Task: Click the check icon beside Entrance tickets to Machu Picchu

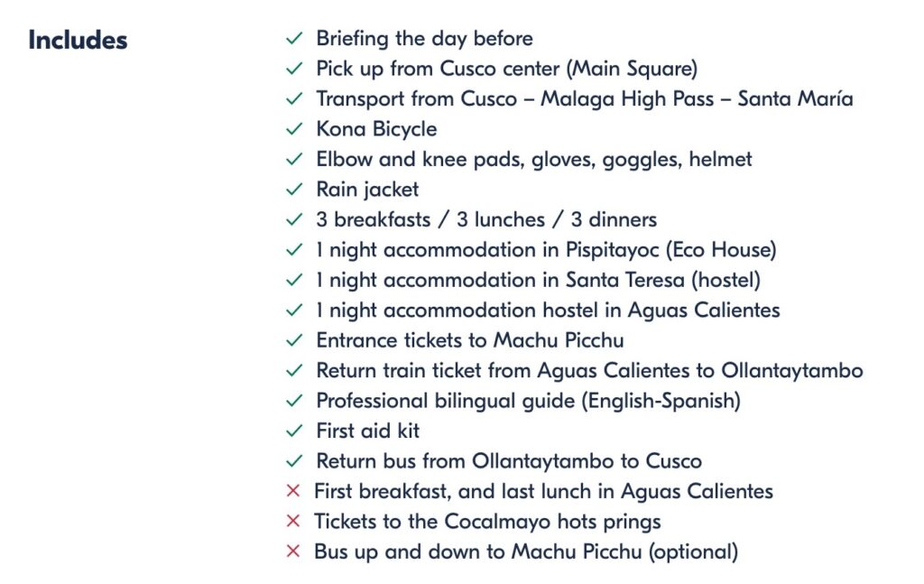Action: click(x=293, y=340)
